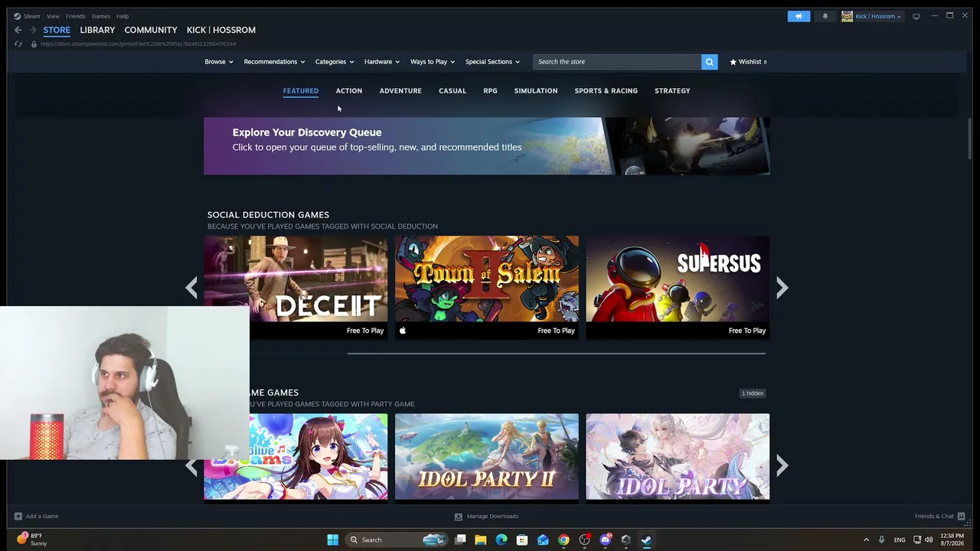Open the Mail app on the taskbar
The image size is (980, 551).
coord(543,540)
